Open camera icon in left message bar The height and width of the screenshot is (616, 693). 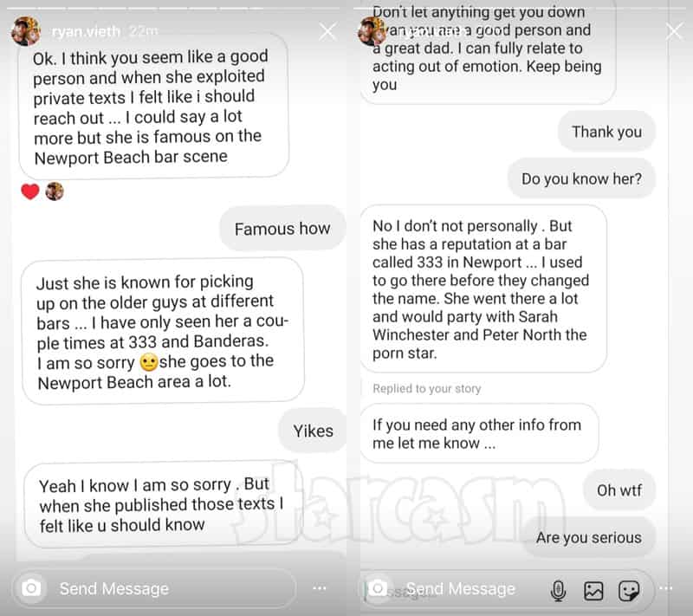[x=31, y=588]
